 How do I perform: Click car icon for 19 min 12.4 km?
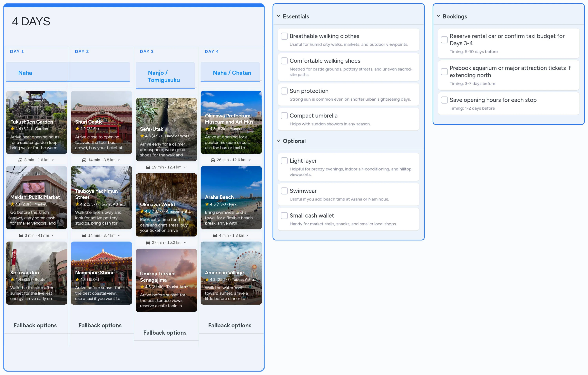148,167
